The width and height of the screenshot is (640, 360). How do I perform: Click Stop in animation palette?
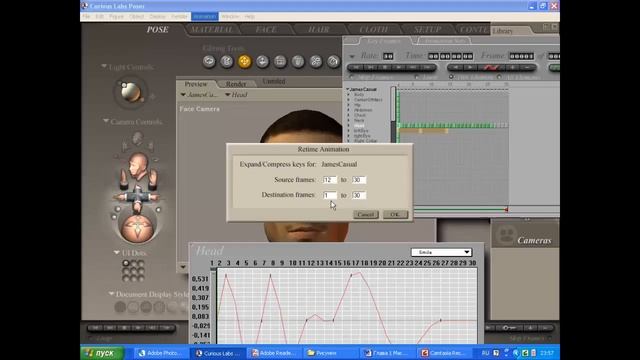coord(384,67)
